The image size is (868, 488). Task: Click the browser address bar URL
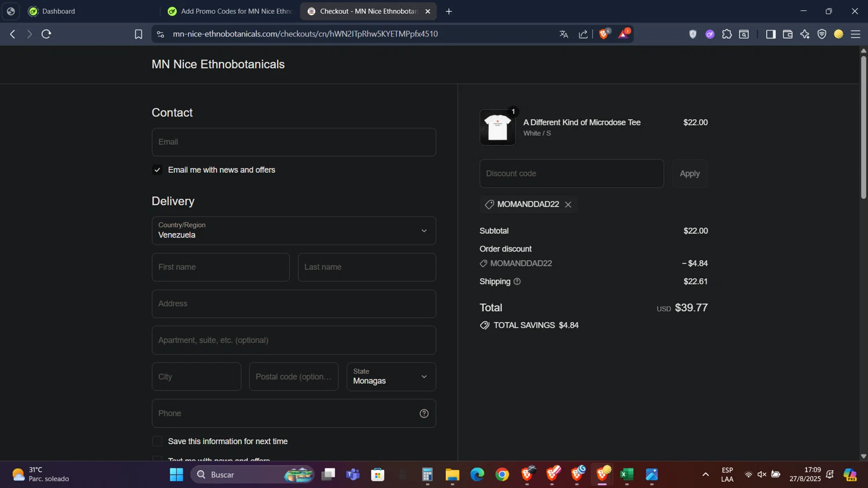click(x=306, y=34)
